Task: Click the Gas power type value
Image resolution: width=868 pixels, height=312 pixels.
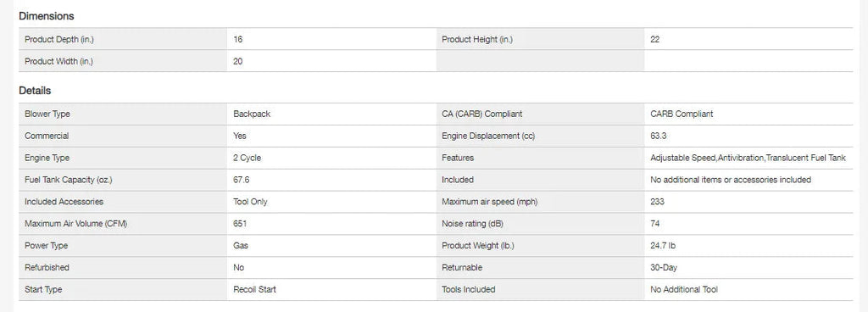Action: tap(240, 246)
